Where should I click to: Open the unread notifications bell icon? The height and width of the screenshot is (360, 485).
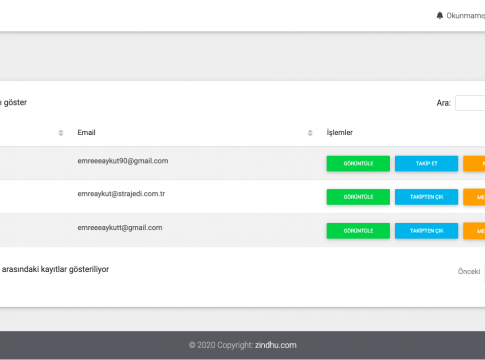pos(440,16)
